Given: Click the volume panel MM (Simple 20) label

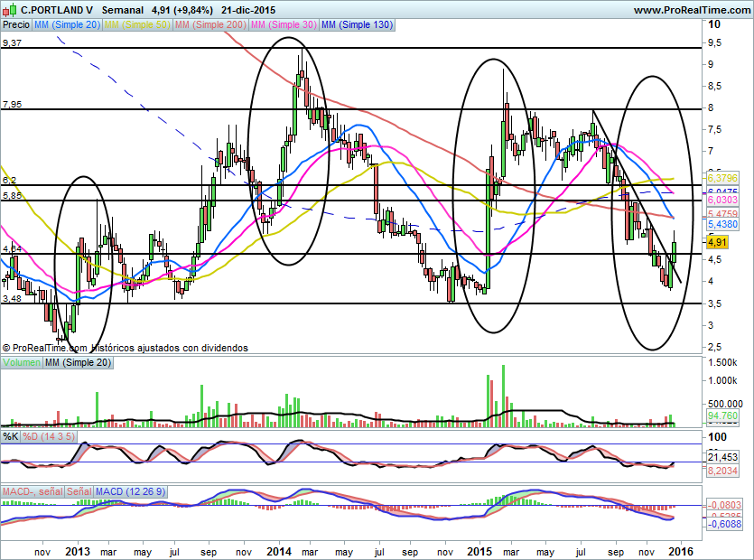Looking at the screenshot, I should tap(79, 362).
